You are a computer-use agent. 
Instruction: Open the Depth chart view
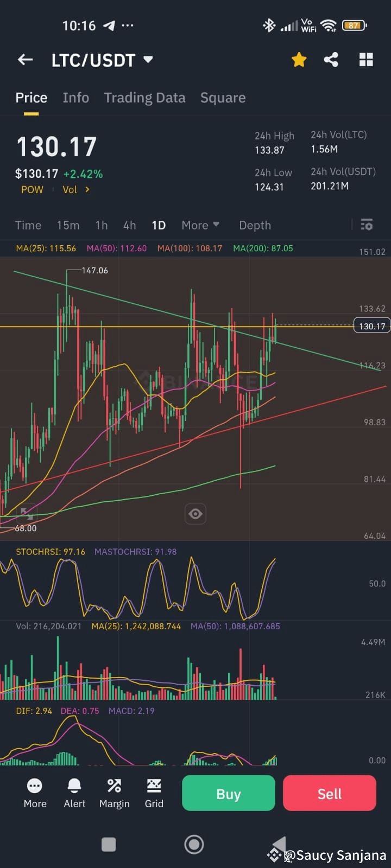point(255,225)
